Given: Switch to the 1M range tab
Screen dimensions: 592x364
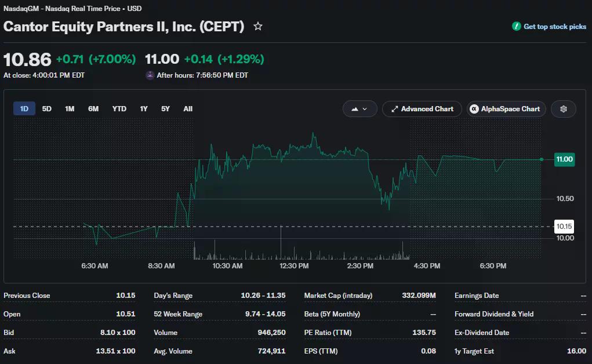Looking at the screenshot, I should tap(70, 109).
